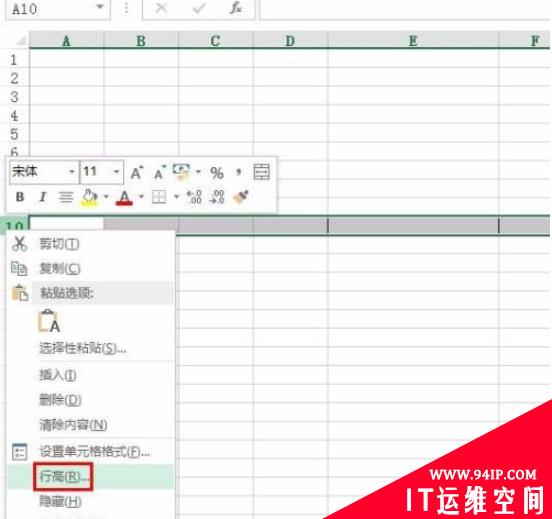Open the 宋体 font name dropdown
552x519 pixels.
coord(71,172)
